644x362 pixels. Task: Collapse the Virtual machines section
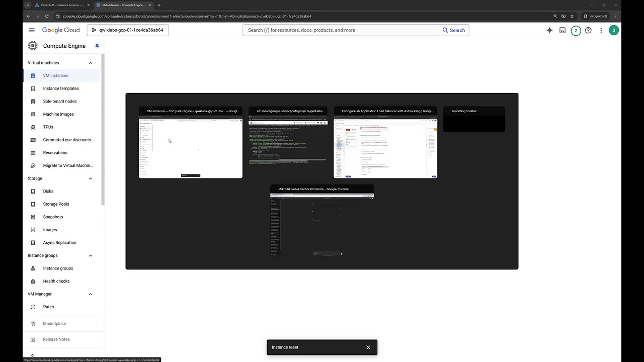tap(91, 63)
